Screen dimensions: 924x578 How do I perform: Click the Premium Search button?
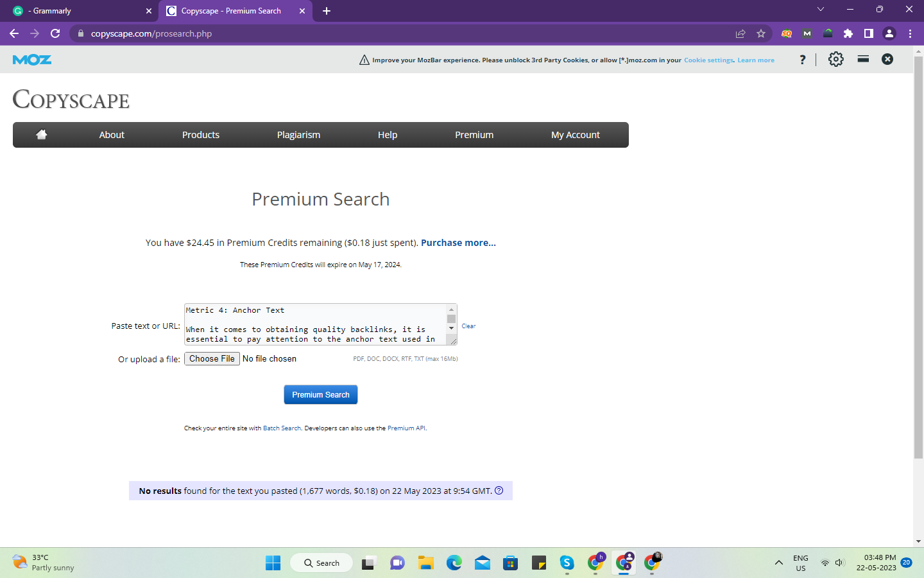coord(321,394)
